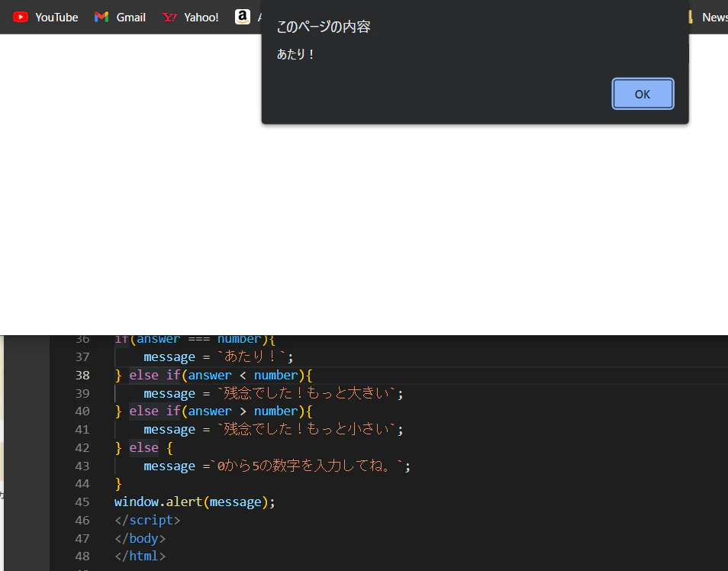Click line number 37 in editor gutter

coord(82,356)
